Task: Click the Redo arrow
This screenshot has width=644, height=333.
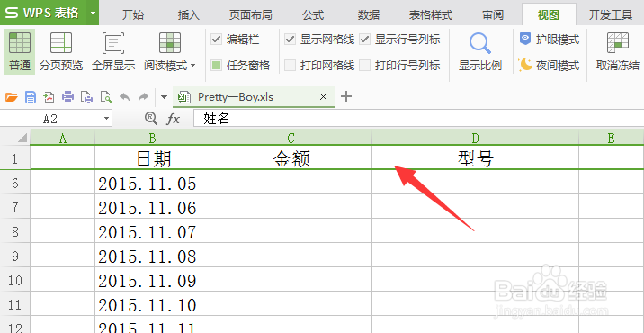Action: pos(143,97)
